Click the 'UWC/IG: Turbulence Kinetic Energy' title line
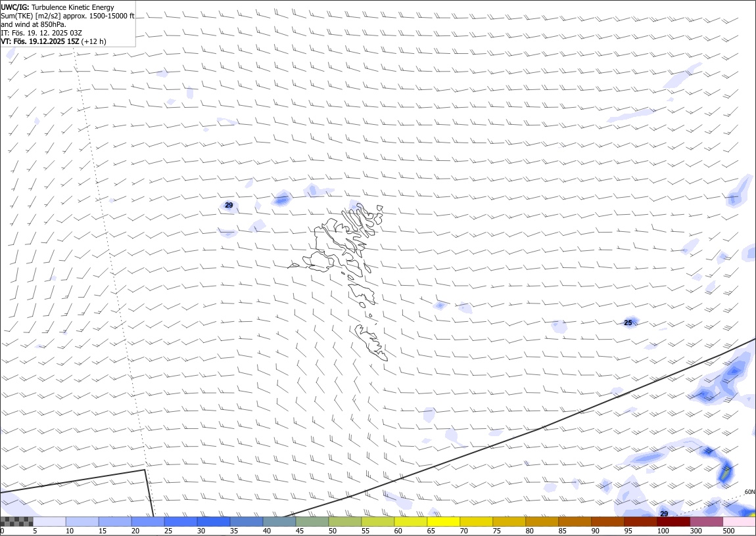Screen dimensions: 756x536 click(57, 7)
